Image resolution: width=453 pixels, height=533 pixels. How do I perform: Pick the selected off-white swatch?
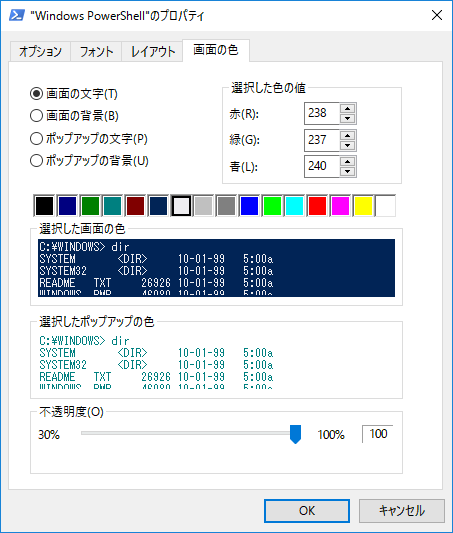point(181,206)
